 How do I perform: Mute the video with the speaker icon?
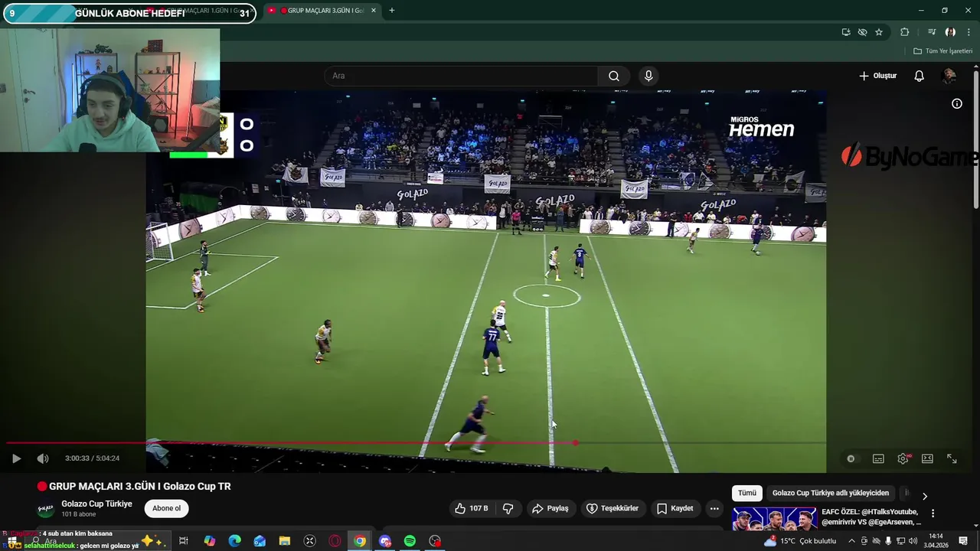43,458
